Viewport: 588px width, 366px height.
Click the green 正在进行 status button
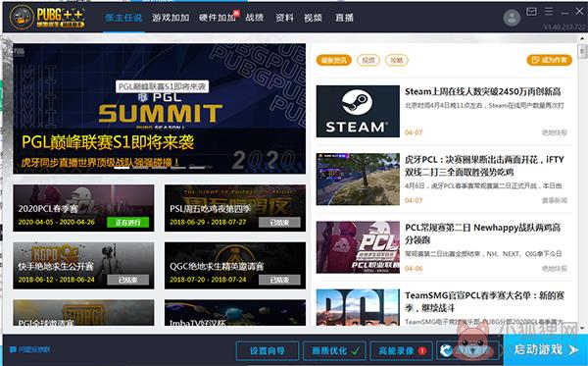[127, 222]
